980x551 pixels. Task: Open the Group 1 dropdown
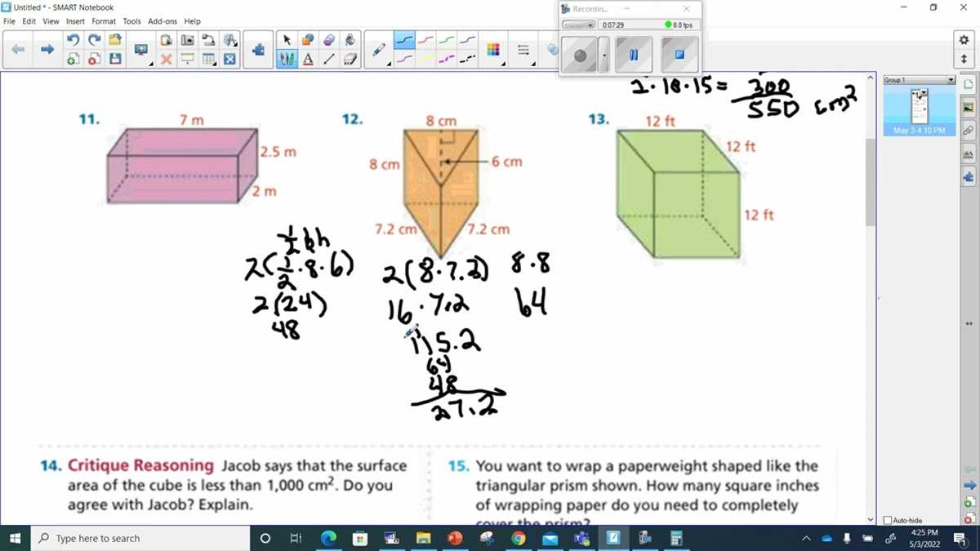click(x=951, y=80)
